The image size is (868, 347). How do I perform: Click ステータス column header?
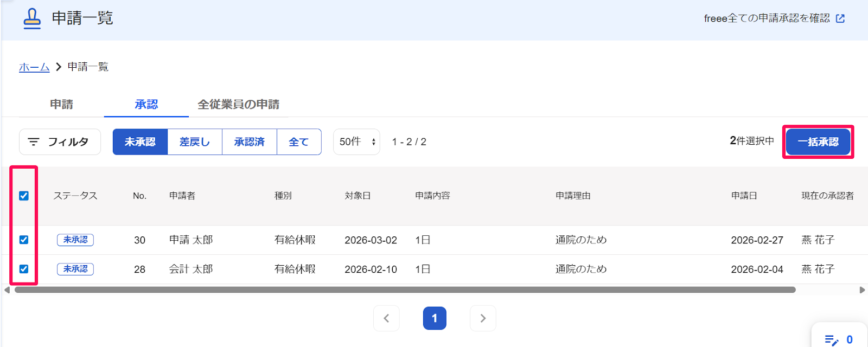click(x=75, y=196)
